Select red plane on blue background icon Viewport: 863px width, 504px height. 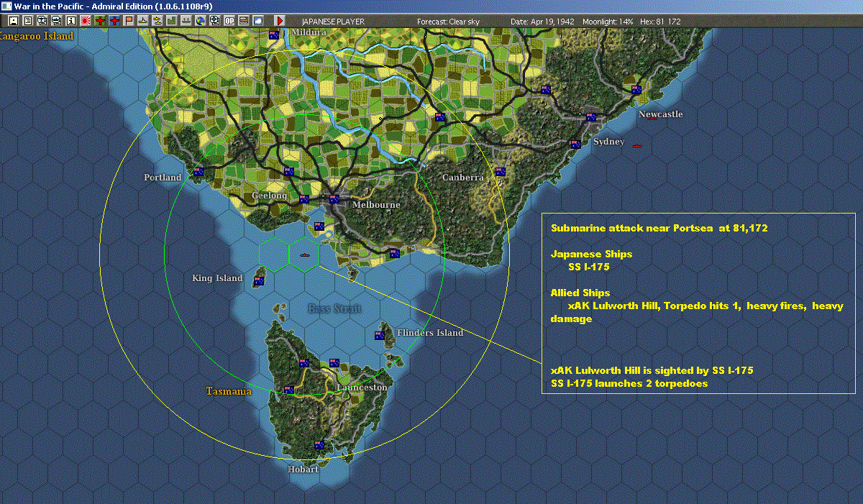114,21
